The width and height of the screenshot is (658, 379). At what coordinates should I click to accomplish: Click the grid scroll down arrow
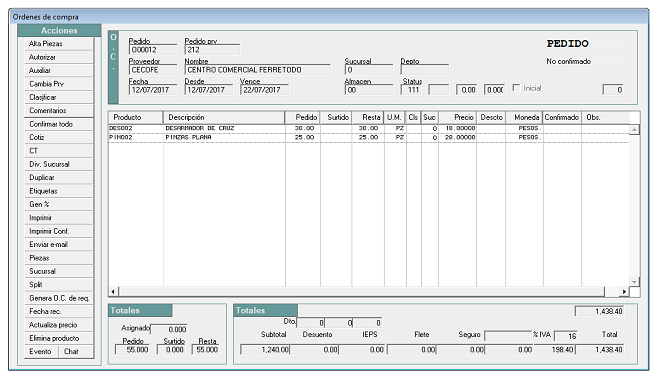(634, 282)
